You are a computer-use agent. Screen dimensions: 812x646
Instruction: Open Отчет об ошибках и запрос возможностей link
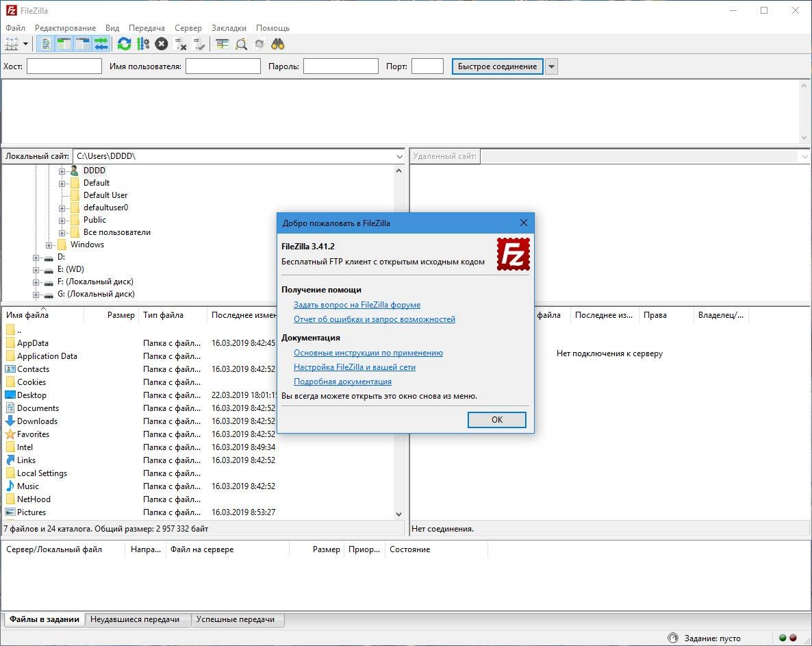375,320
